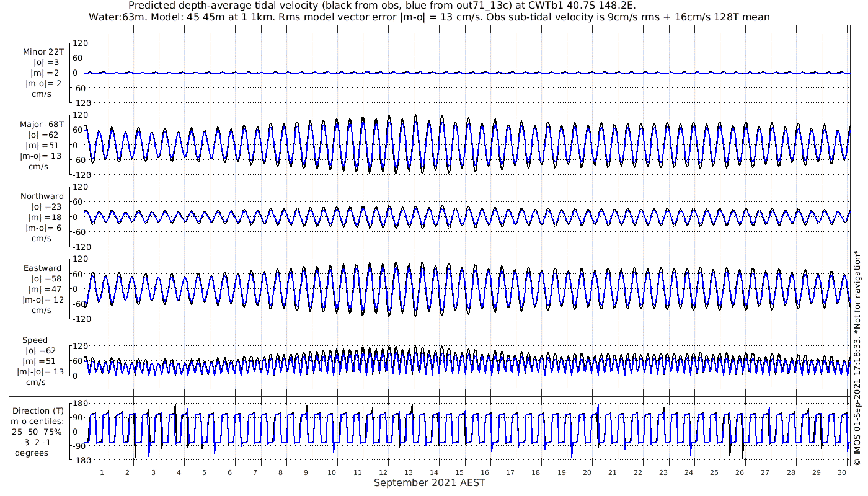Click the '-60' tick on the Major panel axis
This screenshot has width=868, height=496.
click(x=79, y=160)
